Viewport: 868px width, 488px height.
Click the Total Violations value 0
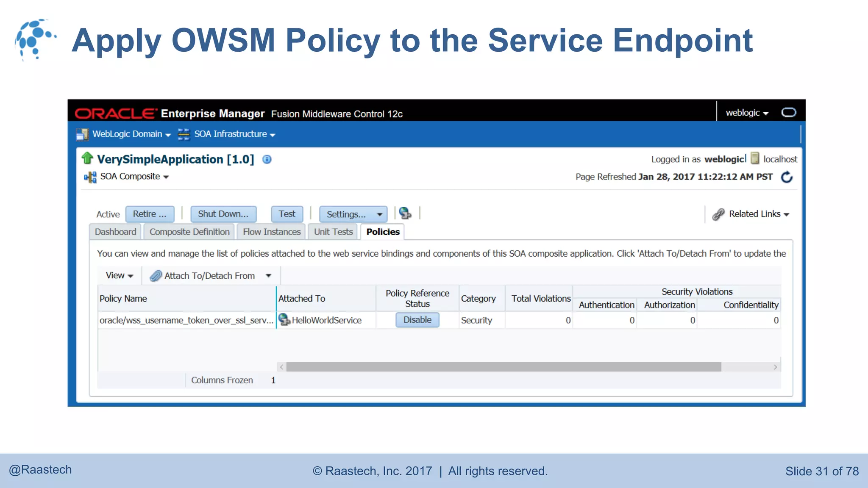568,320
